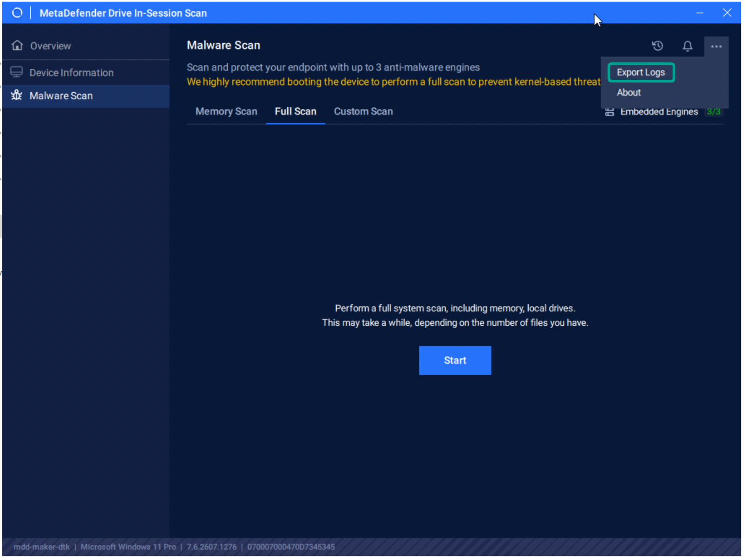The height and width of the screenshot is (560, 745).
Task: Click the home icon beside Overview
Action: coord(17,45)
